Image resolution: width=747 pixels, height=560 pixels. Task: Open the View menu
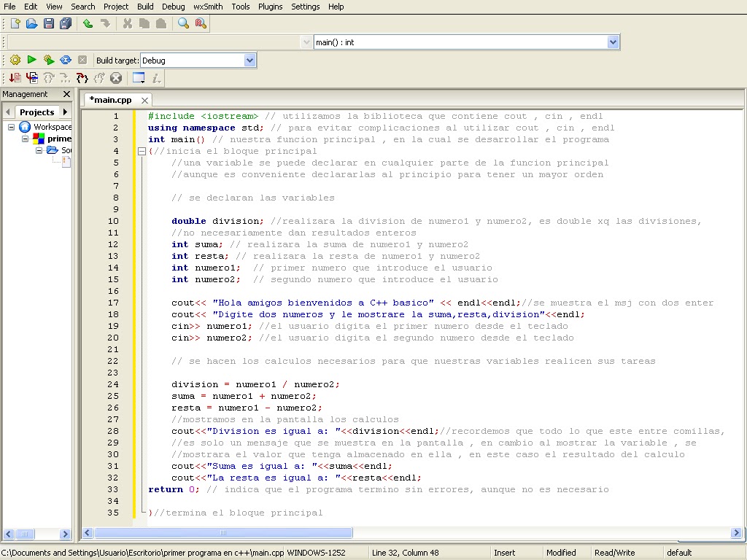click(x=54, y=7)
